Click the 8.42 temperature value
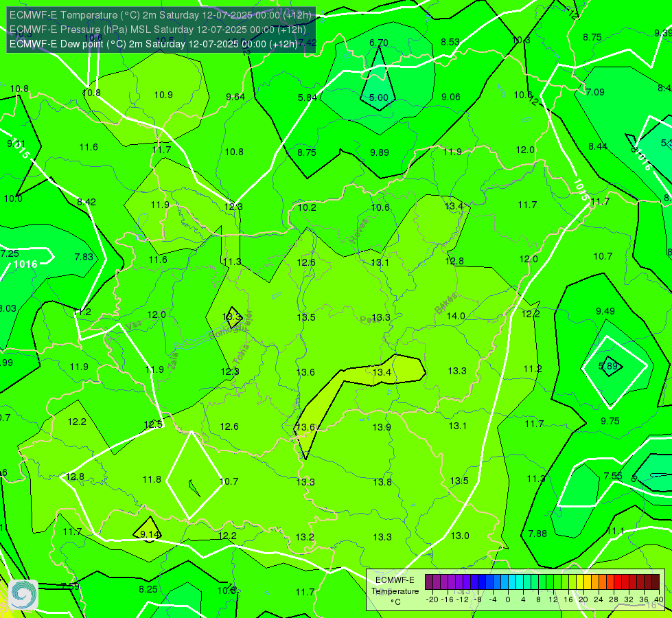 pyautogui.click(x=86, y=202)
